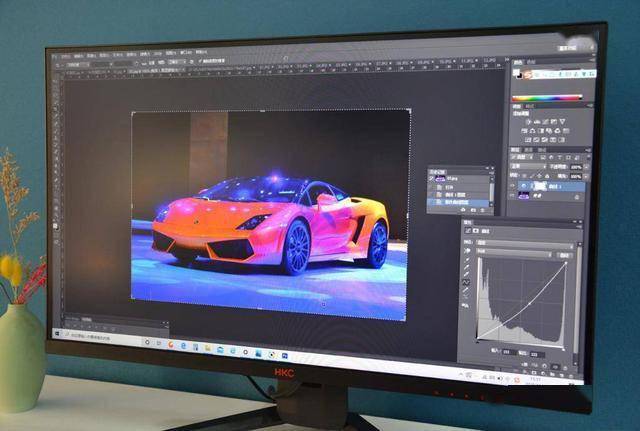Click the Windows Start button

click(57, 335)
